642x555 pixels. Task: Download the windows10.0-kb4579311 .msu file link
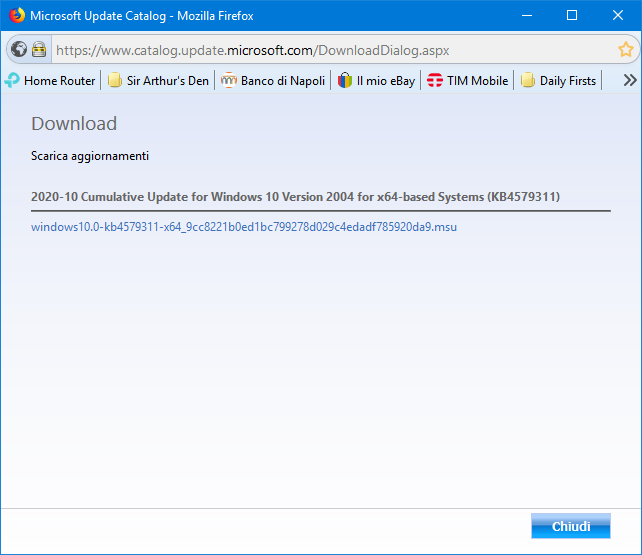coord(244,227)
